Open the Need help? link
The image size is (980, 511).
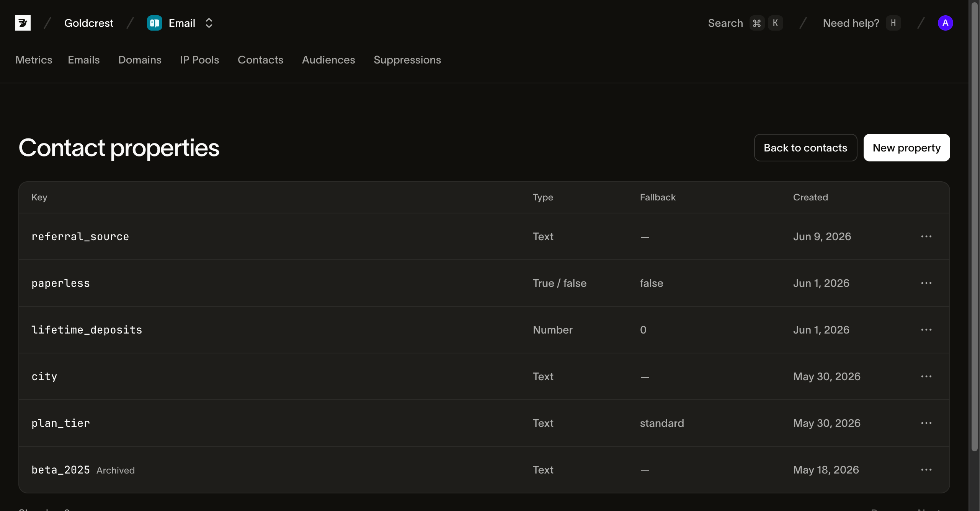(851, 23)
